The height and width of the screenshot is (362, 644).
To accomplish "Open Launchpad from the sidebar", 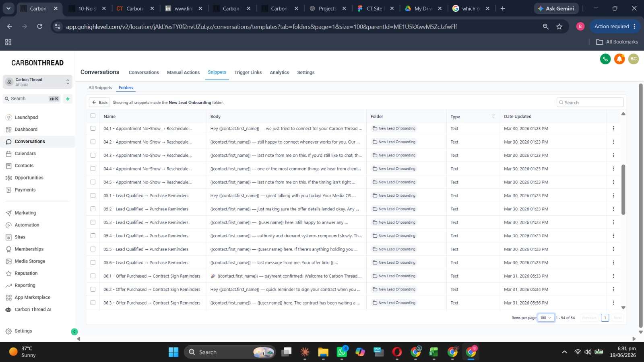I will (26, 117).
